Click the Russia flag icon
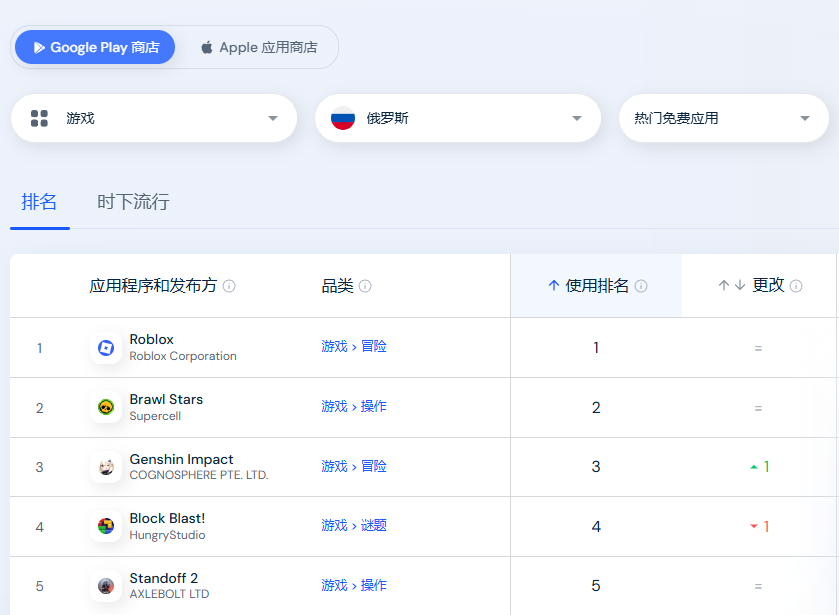The image size is (839, 615). [343, 118]
